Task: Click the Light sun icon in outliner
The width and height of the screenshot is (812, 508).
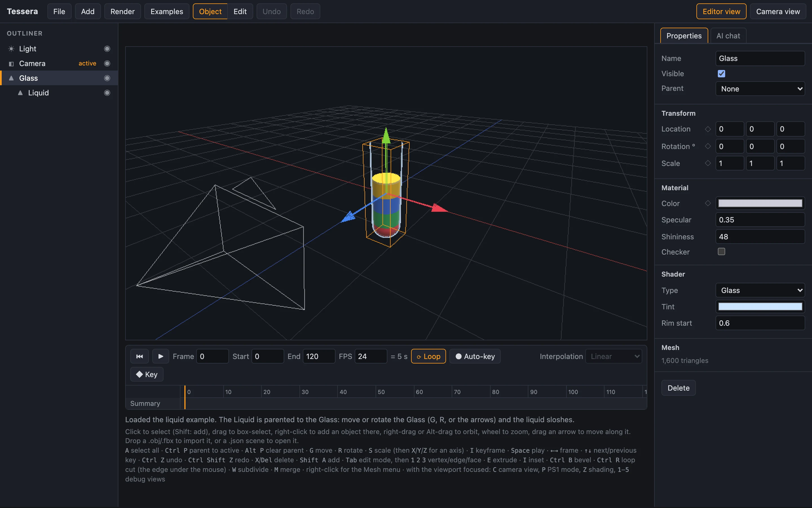Action: [11, 49]
